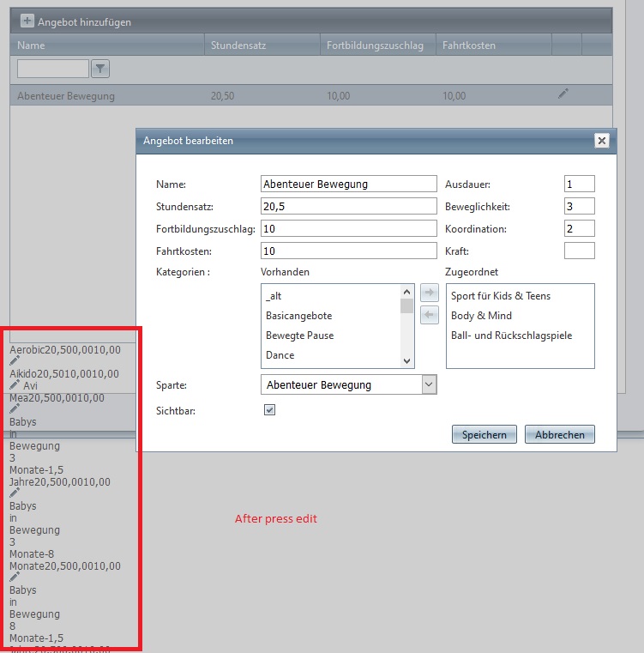
Task: Click pencil icon next to Avi
Action: [15, 384]
